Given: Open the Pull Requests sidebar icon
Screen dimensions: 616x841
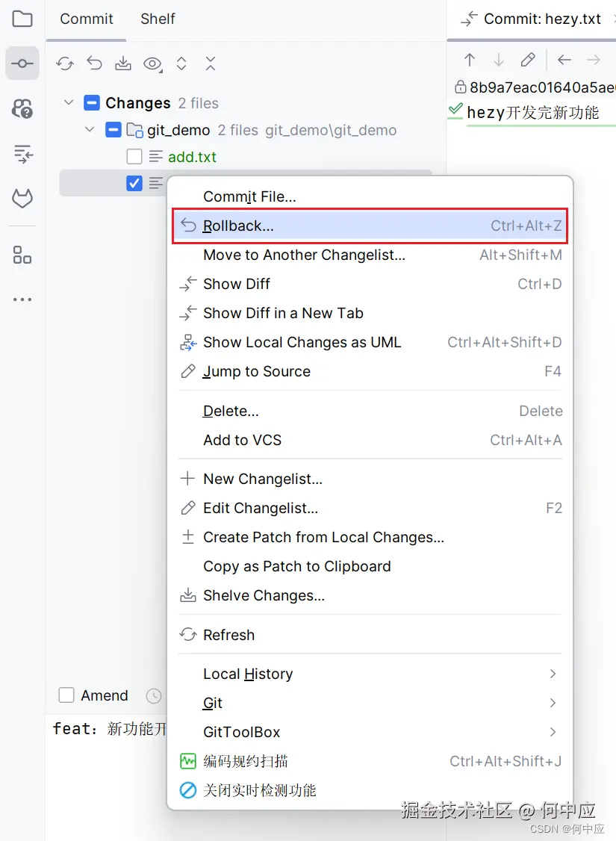Looking at the screenshot, I should click(22, 154).
